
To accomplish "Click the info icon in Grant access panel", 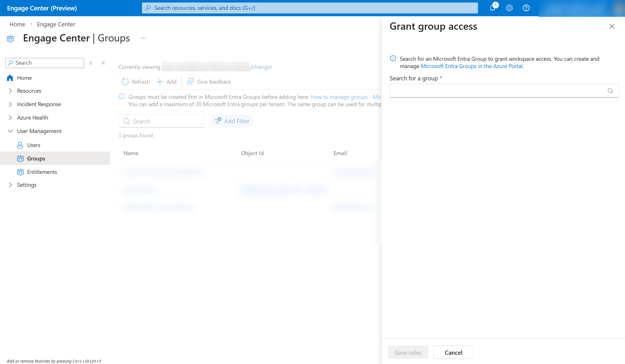I will [x=393, y=58].
